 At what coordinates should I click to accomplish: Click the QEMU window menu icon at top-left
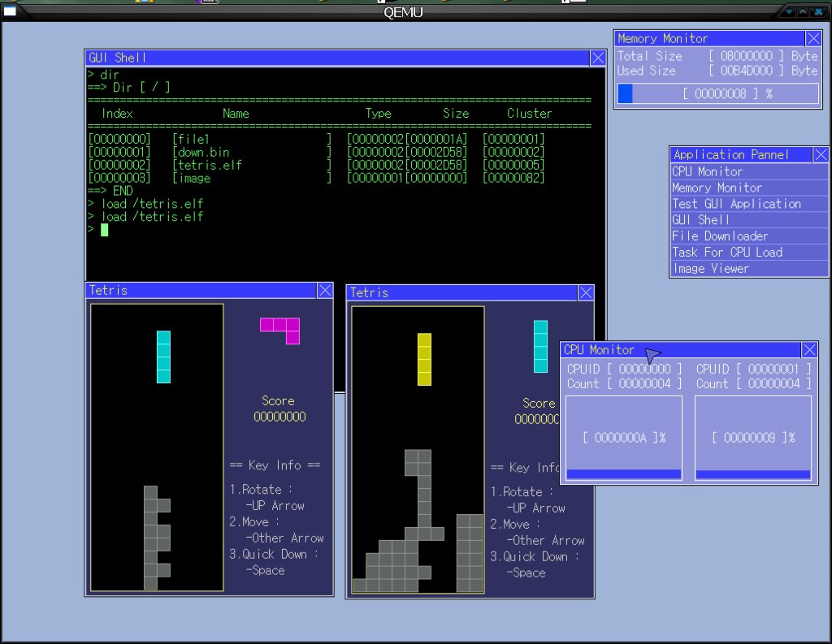(10, 11)
